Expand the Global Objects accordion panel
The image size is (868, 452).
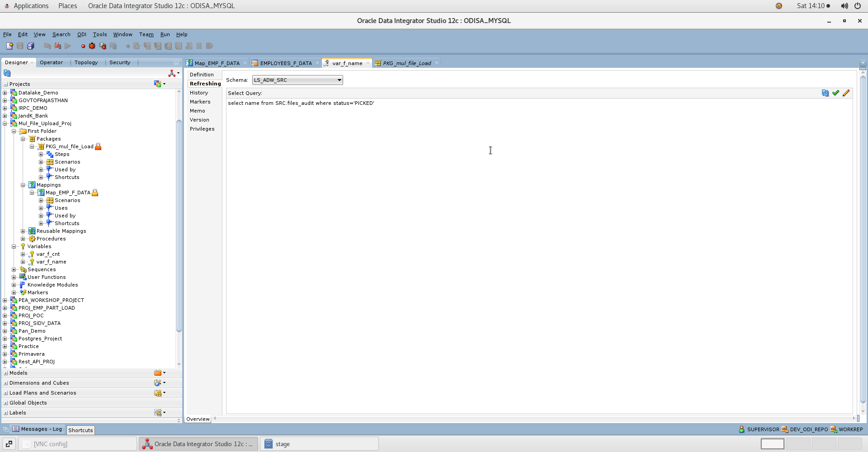5,403
